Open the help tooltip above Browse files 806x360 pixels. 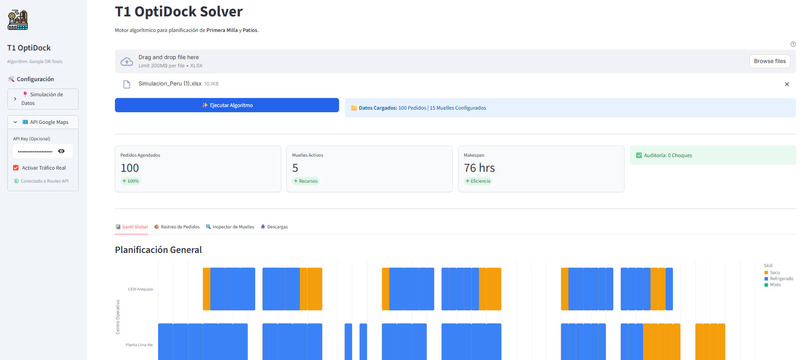pos(793,45)
